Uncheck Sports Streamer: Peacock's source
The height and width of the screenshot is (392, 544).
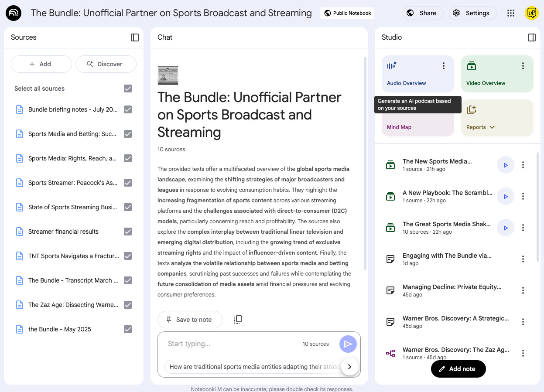click(x=128, y=183)
